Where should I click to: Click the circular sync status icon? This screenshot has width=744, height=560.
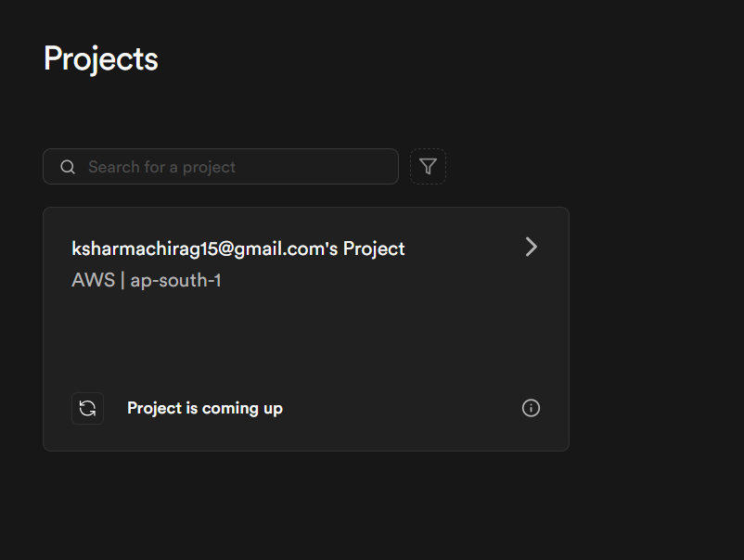click(x=87, y=408)
